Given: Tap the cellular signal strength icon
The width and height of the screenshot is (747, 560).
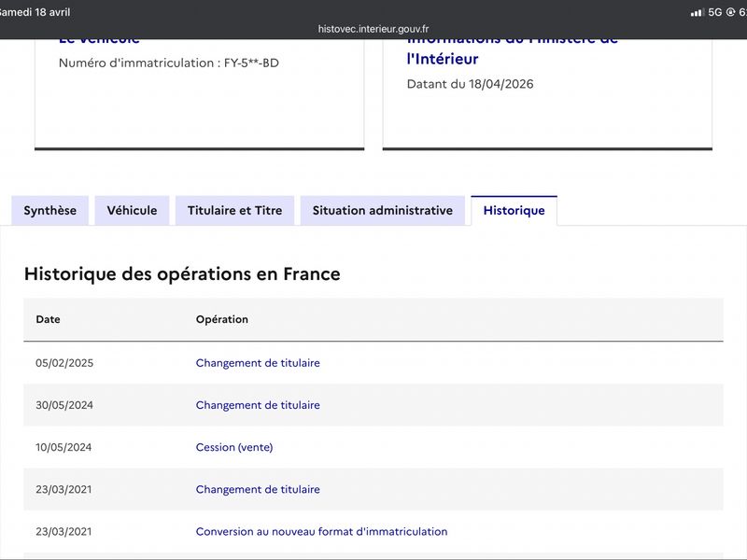Looking at the screenshot, I should pos(698,12).
